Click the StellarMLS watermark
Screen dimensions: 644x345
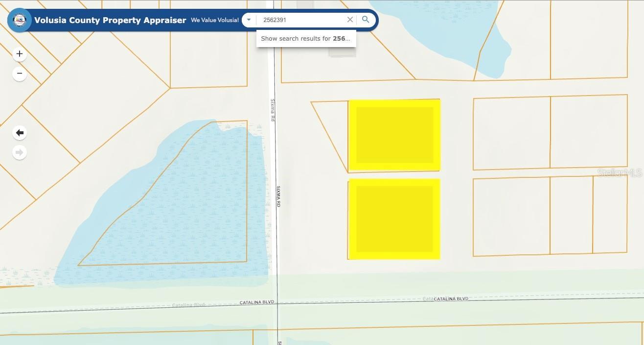(x=619, y=172)
